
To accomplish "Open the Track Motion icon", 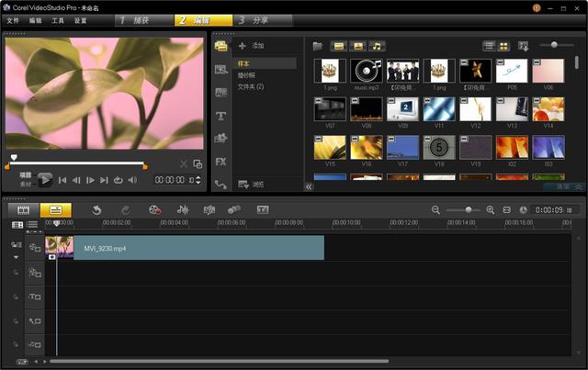I will [234, 210].
